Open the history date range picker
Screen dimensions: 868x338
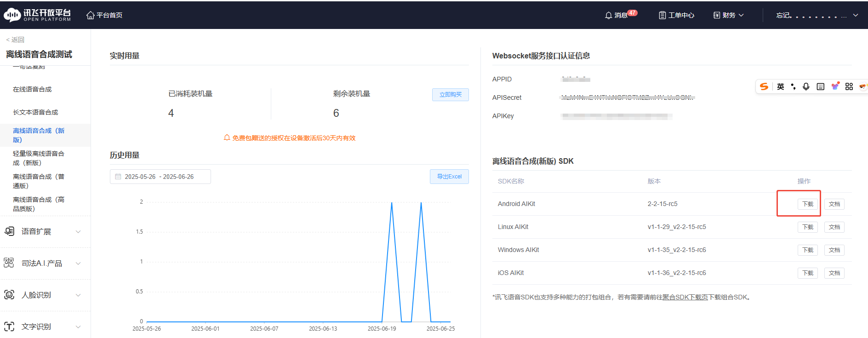click(160, 177)
